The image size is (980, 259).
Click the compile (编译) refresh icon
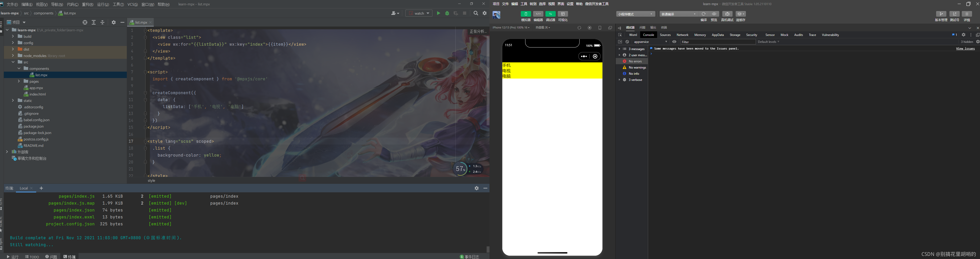point(703,14)
